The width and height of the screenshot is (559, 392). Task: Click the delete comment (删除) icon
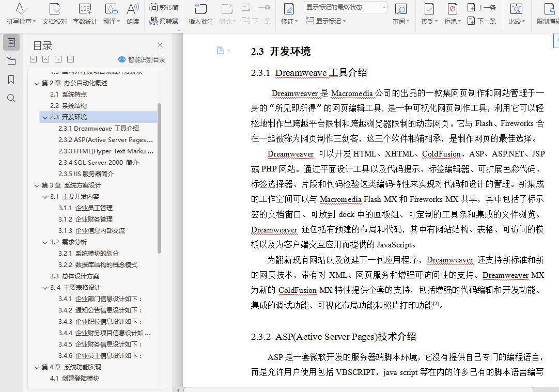227,9
